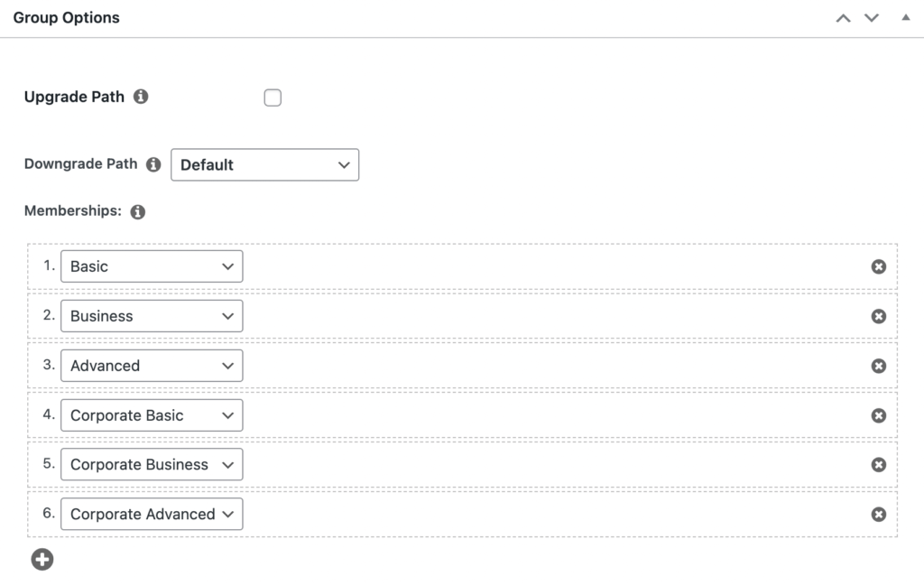Screen dimensions: 924x586
Task: Open the Corporate Business membership dropdown
Action: [x=152, y=464]
